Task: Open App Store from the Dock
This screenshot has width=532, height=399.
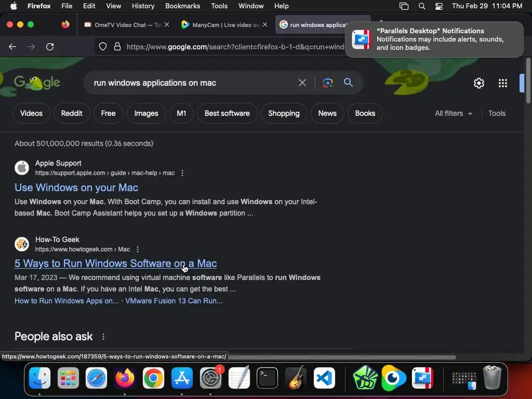Action: coord(182,378)
